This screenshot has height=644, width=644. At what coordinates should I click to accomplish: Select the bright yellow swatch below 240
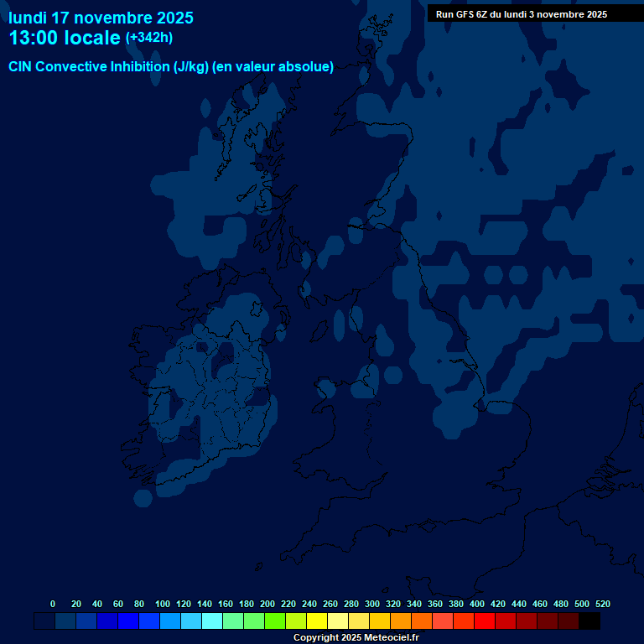[x=317, y=621]
